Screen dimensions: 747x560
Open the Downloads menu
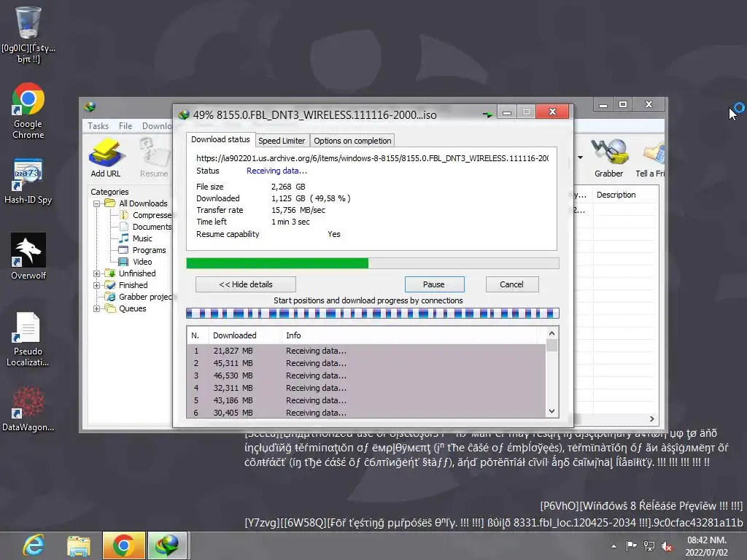coord(157,125)
